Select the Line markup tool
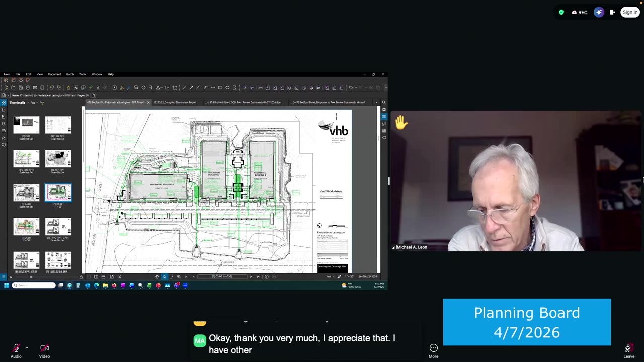The image size is (644, 362). (x=184, y=88)
